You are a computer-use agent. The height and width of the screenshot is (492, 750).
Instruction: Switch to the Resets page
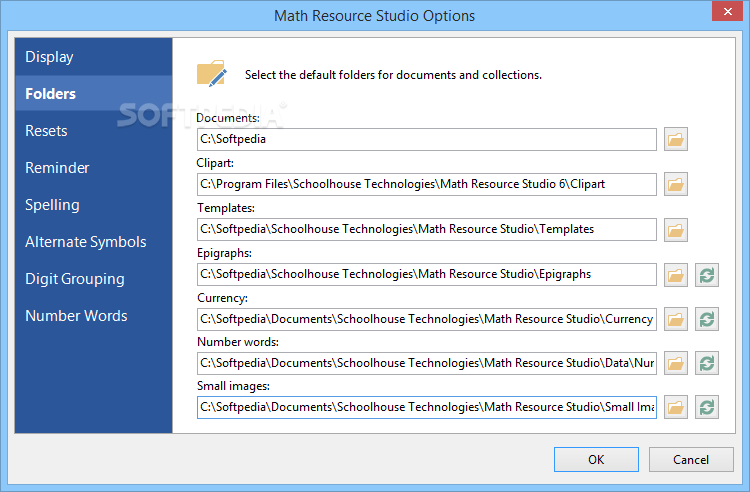[x=93, y=131]
